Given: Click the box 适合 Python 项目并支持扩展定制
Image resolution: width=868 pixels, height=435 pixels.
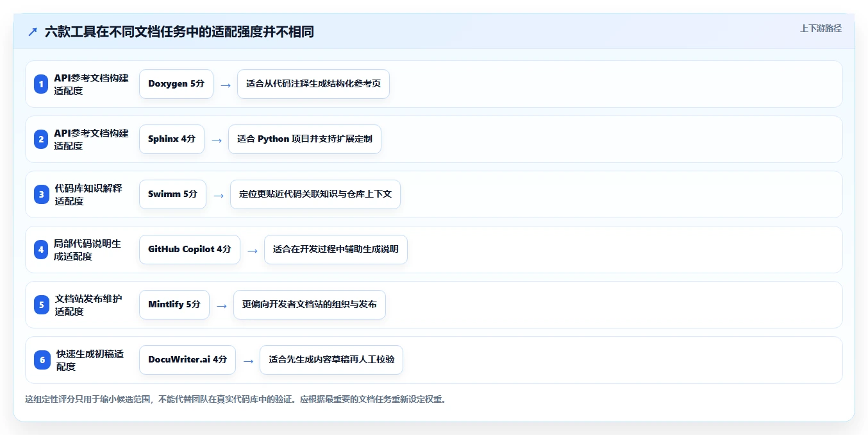Looking at the screenshot, I should click(x=305, y=139).
